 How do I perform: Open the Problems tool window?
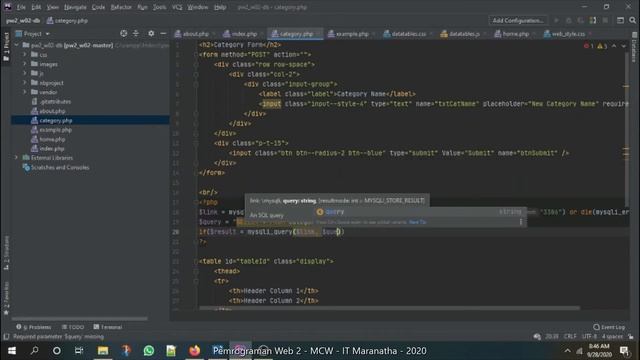34,327
